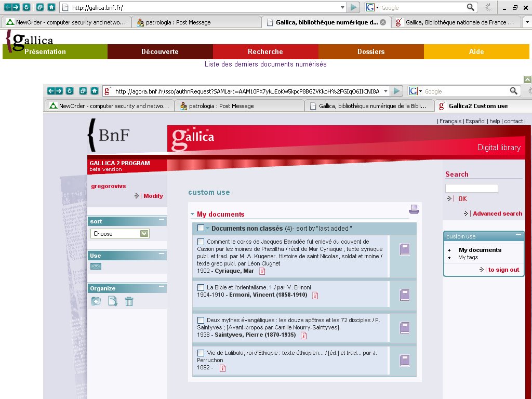Image resolution: width=532 pixels, height=399 pixels.
Task: Click the OK search button
Action: pyautogui.click(x=462, y=199)
